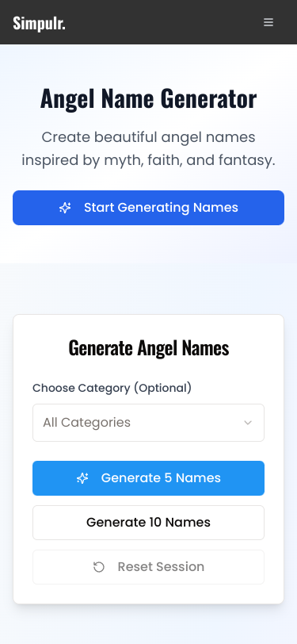Open the hamburger navigation menu
Image resolution: width=297 pixels, height=644 pixels.
[x=268, y=22]
